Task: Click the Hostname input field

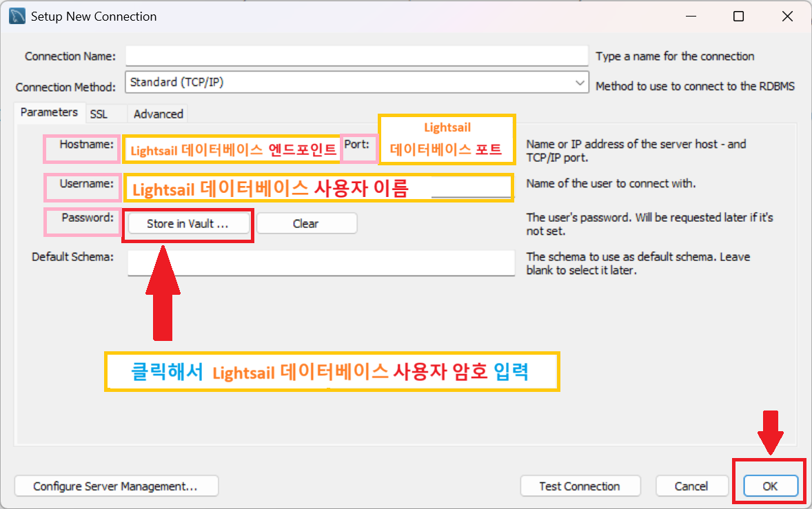Action: click(x=232, y=150)
